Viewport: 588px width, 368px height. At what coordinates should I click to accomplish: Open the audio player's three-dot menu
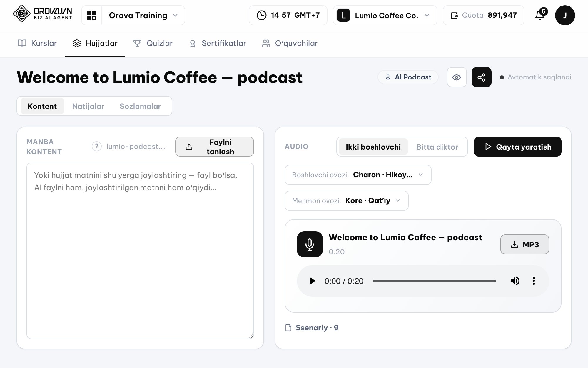534,281
